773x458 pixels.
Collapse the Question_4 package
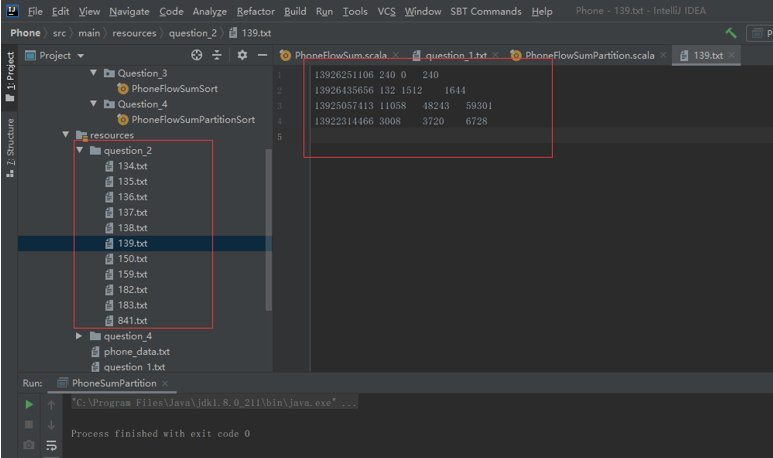[x=93, y=104]
